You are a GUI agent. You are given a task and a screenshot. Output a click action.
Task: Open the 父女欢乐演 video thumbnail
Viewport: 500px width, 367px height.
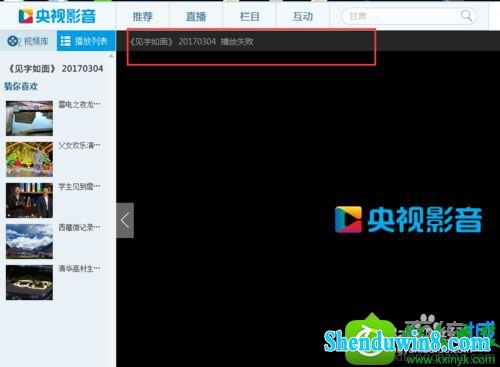tap(29, 159)
